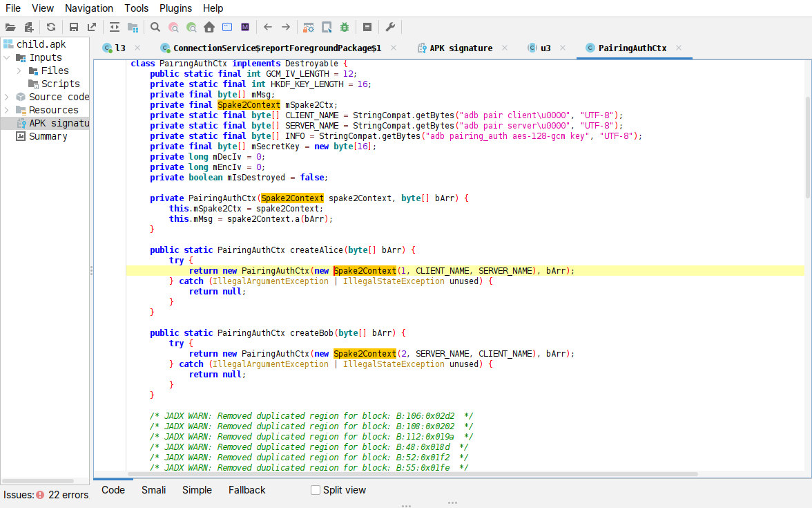Click the Add files toolbar icon
Image resolution: width=812 pixels, height=508 pixels.
click(x=29, y=28)
